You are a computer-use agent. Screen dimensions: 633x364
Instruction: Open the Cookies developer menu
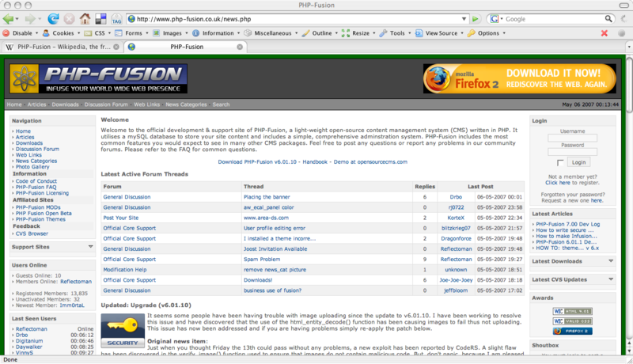coord(62,33)
